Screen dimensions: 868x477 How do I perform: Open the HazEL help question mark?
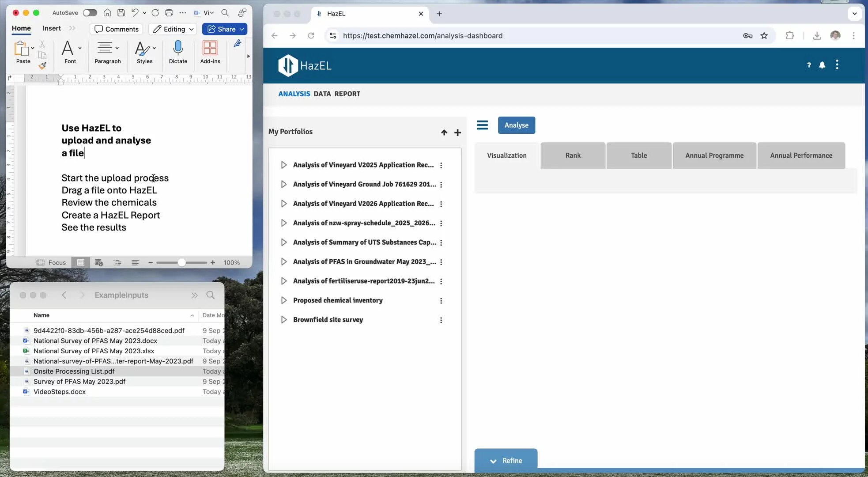tap(809, 65)
